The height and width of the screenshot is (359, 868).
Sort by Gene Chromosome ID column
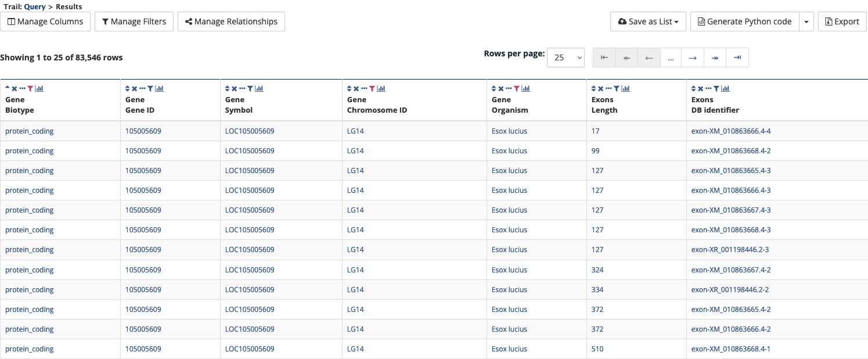coord(350,88)
